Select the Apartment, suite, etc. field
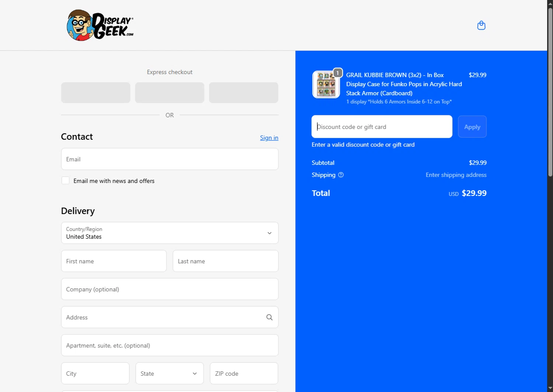 170,345
